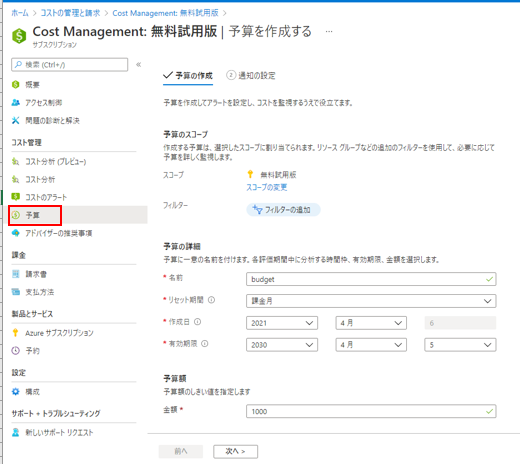
Task: Click the 金額 field containing 1000
Action: [371, 411]
